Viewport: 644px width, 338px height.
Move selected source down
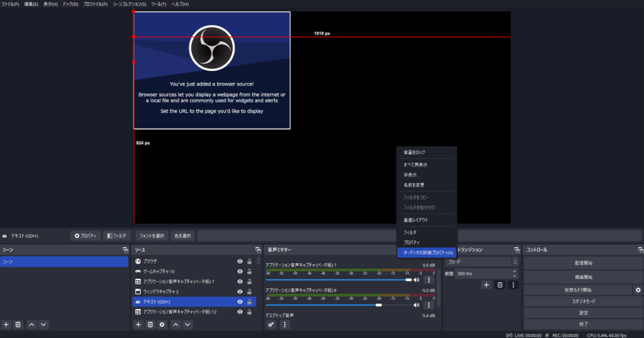tap(187, 324)
